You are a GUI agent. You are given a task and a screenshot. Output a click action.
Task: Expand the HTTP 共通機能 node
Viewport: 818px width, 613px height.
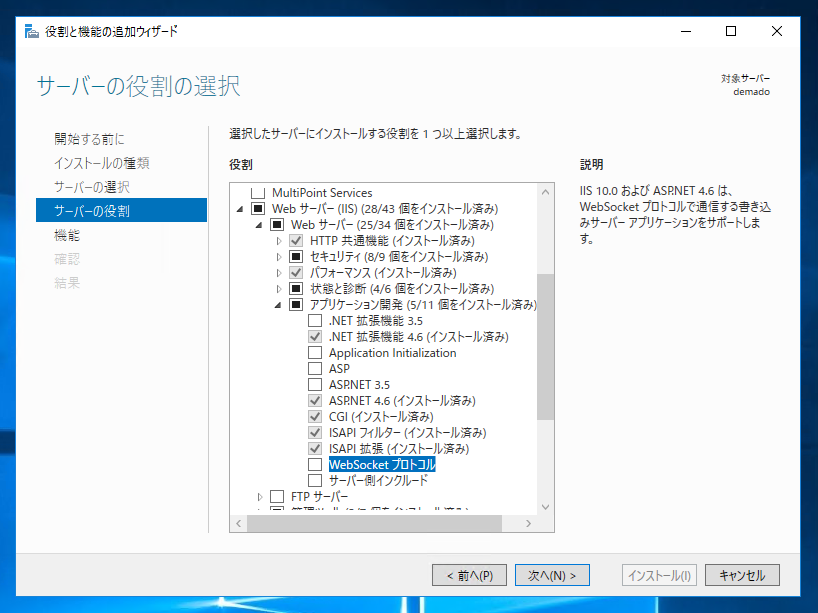[x=279, y=241]
